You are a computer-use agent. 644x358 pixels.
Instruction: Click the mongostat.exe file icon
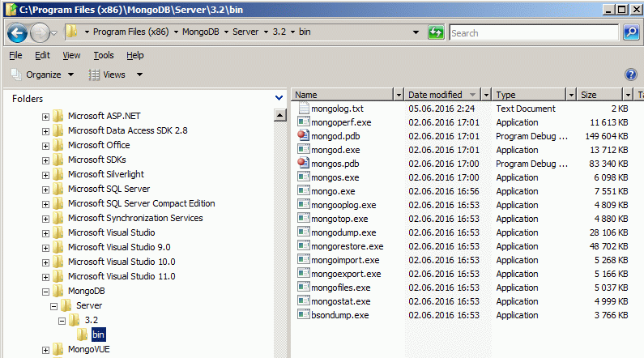click(x=304, y=301)
